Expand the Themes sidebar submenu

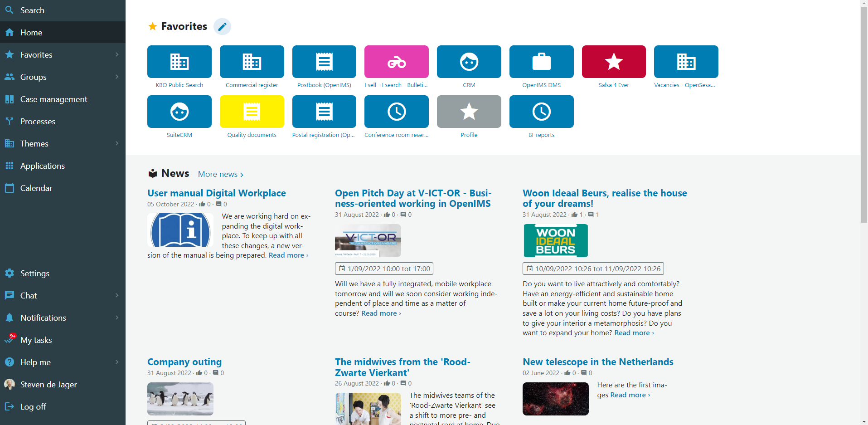coord(117,144)
